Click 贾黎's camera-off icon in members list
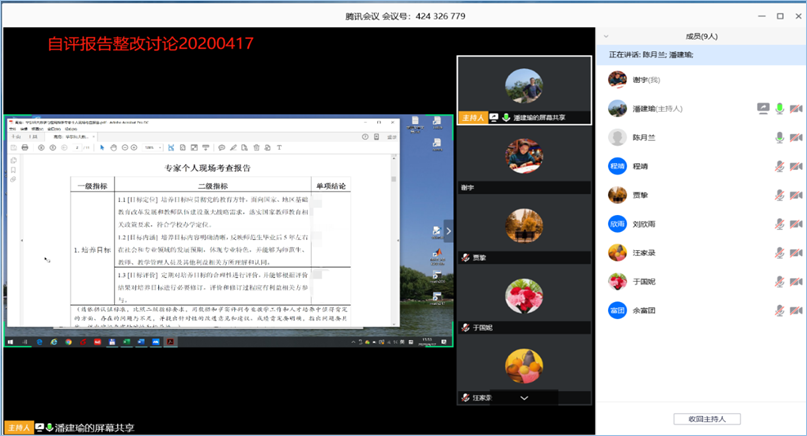 [x=796, y=195]
